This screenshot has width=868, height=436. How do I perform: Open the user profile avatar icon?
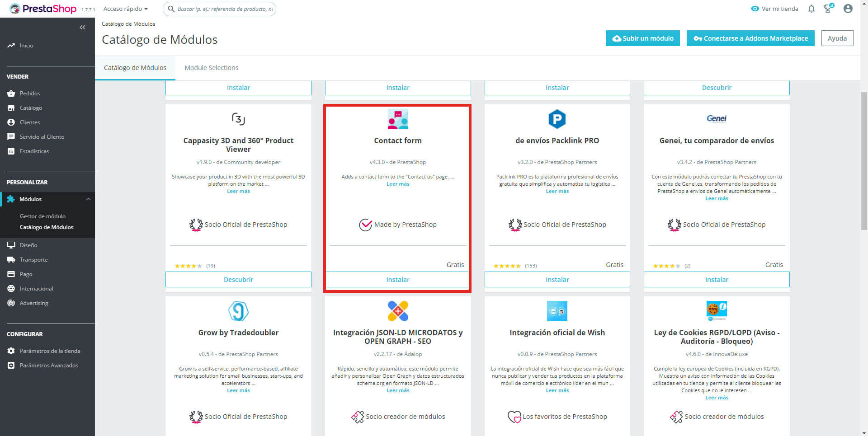click(x=848, y=9)
